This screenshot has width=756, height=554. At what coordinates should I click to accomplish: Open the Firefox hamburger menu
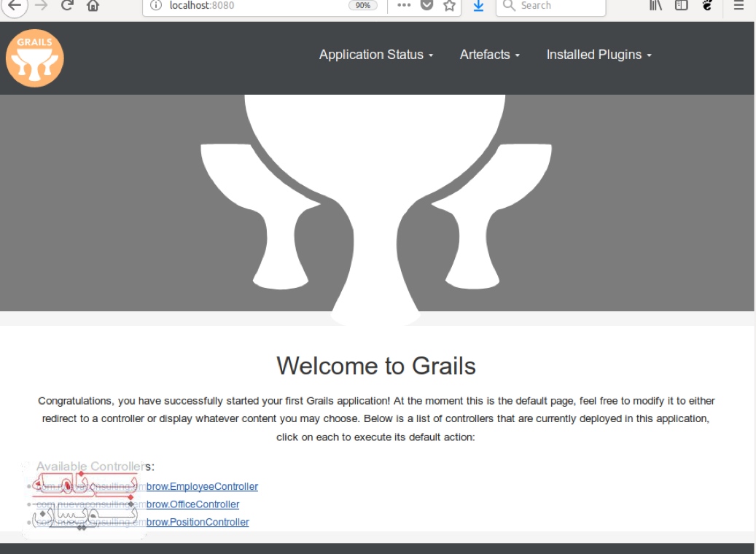pos(739,6)
